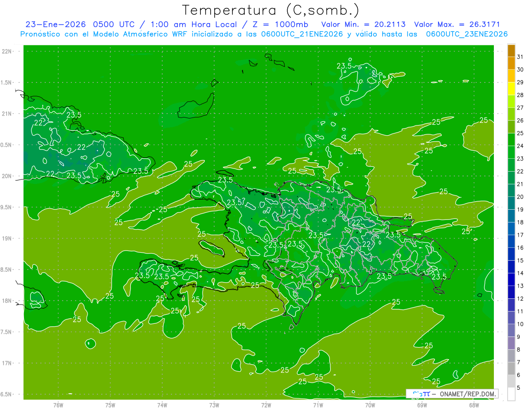532x411 pixels.
Task: Click the '18N' latitude axis label
Action: (x=6, y=301)
